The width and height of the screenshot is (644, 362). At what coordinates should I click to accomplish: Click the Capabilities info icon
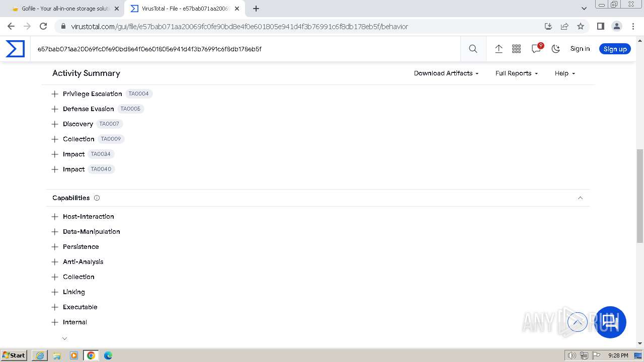coord(97,198)
